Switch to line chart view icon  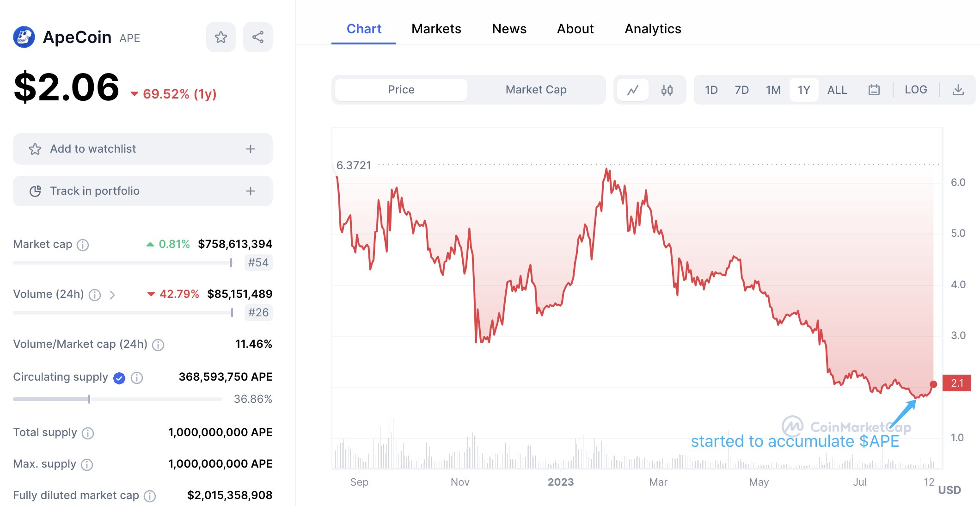coord(633,90)
